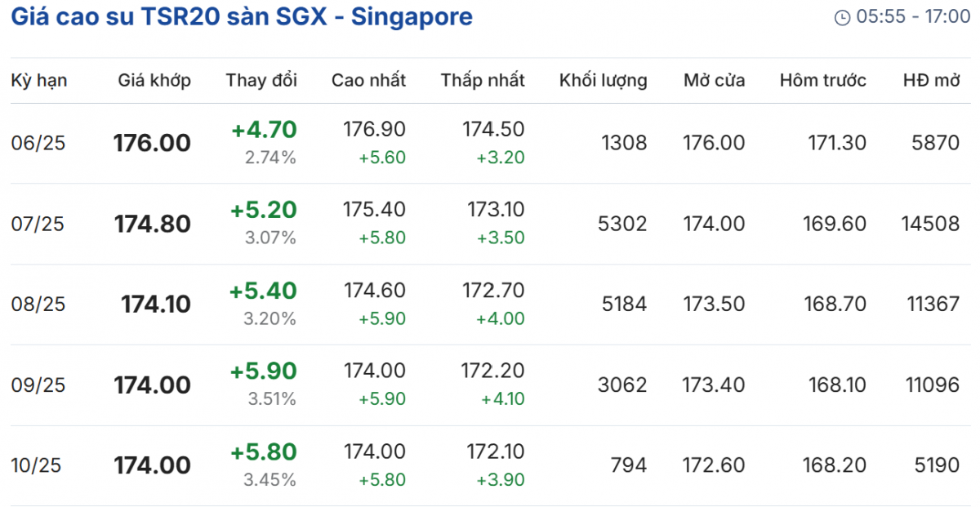The width and height of the screenshot is (980, 507).
Task: Click the clock icon beside trading hours
Action: click(x=842, y=17)
